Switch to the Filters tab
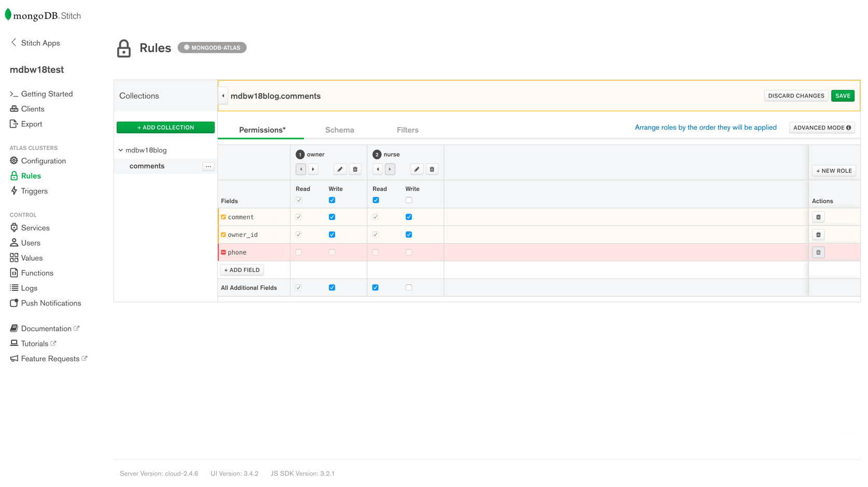The height and width of the screenshot is (487, 868). [407, 130]
